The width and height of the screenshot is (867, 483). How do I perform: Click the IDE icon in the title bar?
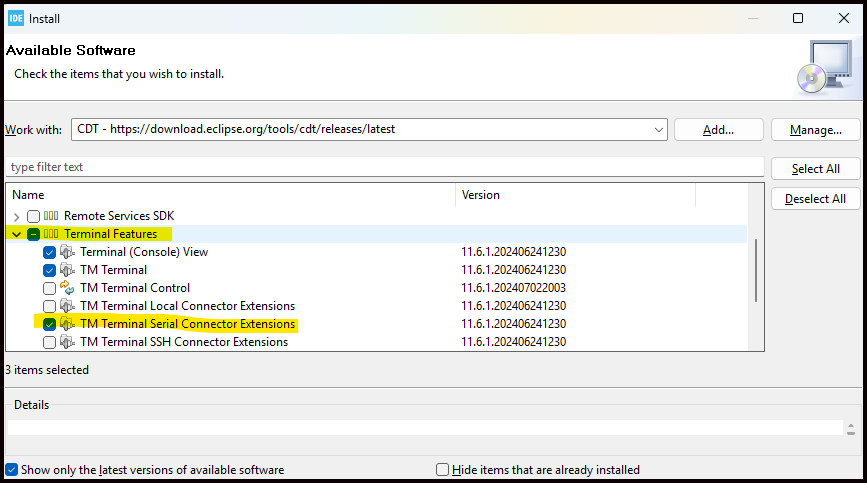pos(16,18)
